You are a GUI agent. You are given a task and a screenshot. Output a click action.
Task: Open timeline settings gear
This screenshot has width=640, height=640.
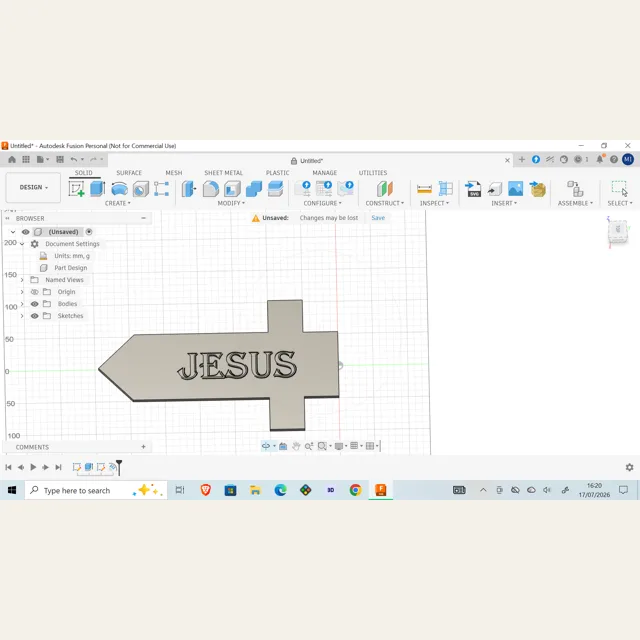click(629, 467)
